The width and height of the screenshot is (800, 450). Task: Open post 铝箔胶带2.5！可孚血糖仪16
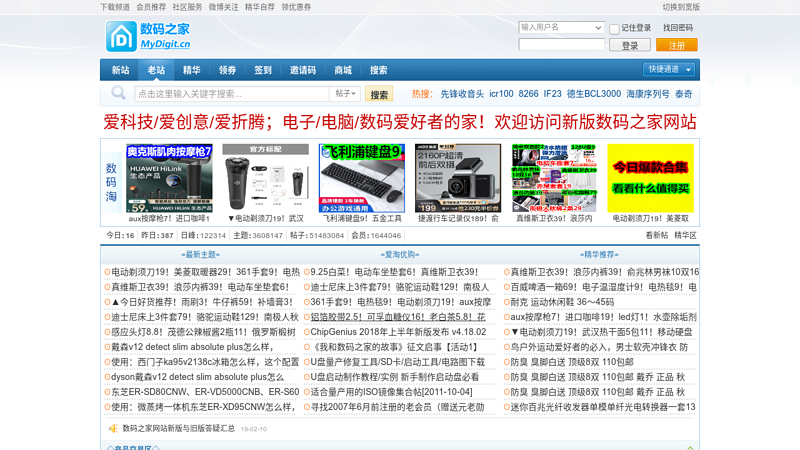(x=397, y=317)
